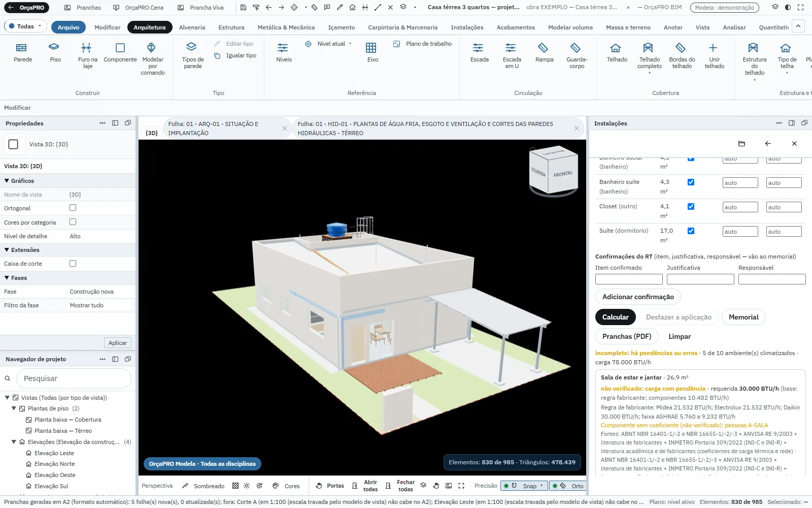Click the home icon in top toolbar

coord(352,8)
